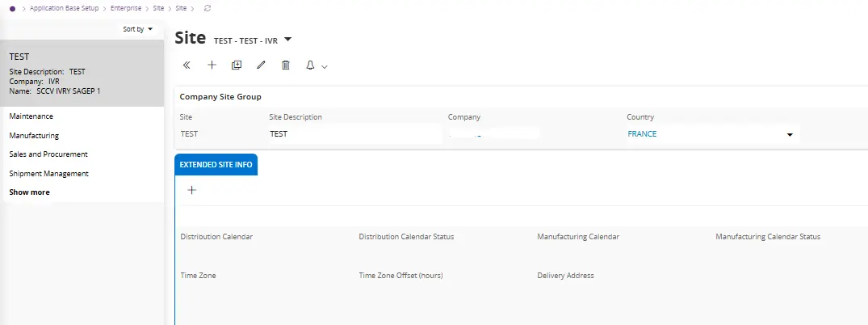Click the Enterprise breadcrumb link
868x325 pixels.
click(125, 8)
